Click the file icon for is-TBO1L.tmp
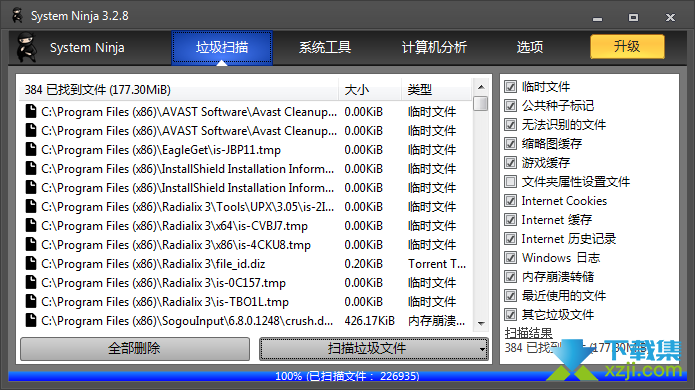Viewport: 695px width, 390px height. click(x=31, y=301)
